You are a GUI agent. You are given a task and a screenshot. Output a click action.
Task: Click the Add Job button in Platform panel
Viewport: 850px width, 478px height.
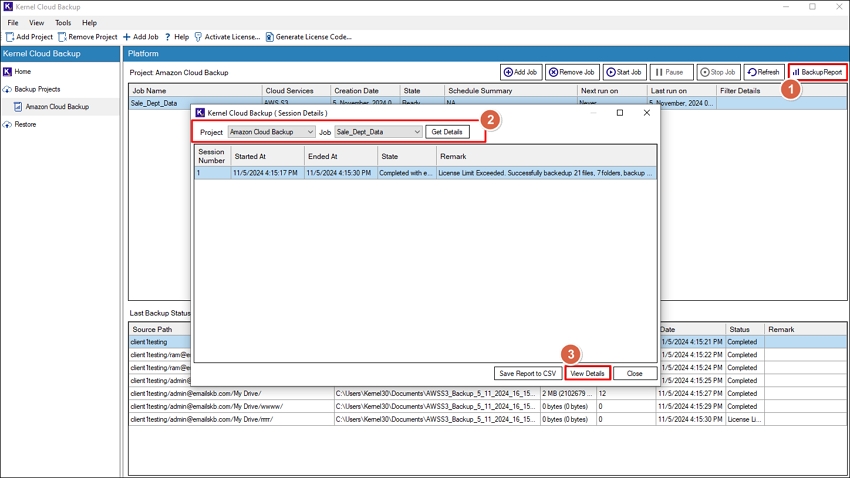pos(520,72)
